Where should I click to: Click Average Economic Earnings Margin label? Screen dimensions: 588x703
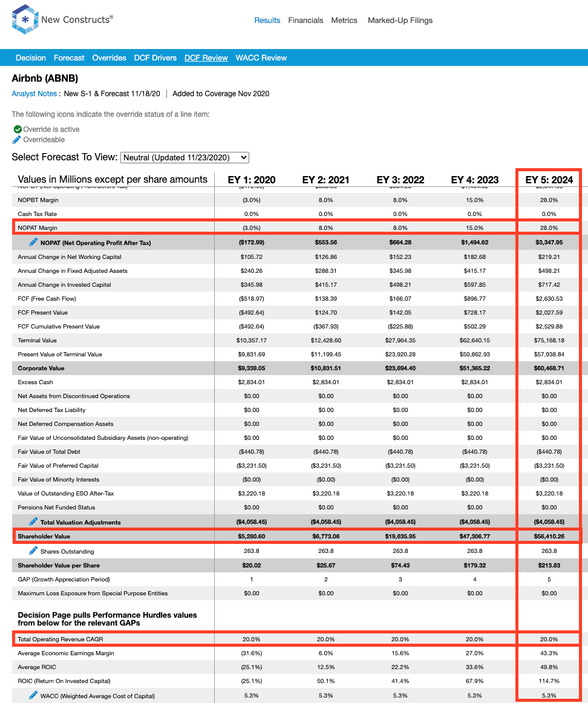tap(66, 653)
